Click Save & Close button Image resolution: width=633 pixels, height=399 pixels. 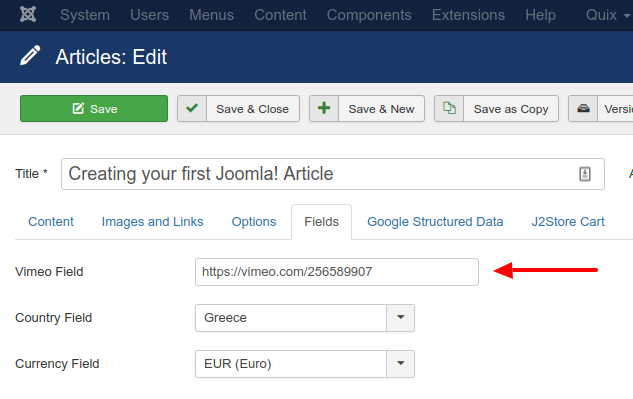[239, 108]
